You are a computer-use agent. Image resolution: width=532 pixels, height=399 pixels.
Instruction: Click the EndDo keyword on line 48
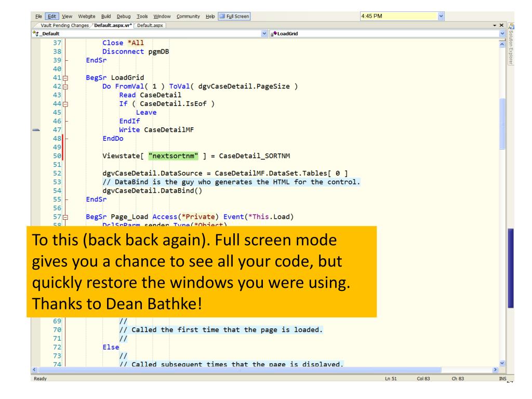(113, 138)
